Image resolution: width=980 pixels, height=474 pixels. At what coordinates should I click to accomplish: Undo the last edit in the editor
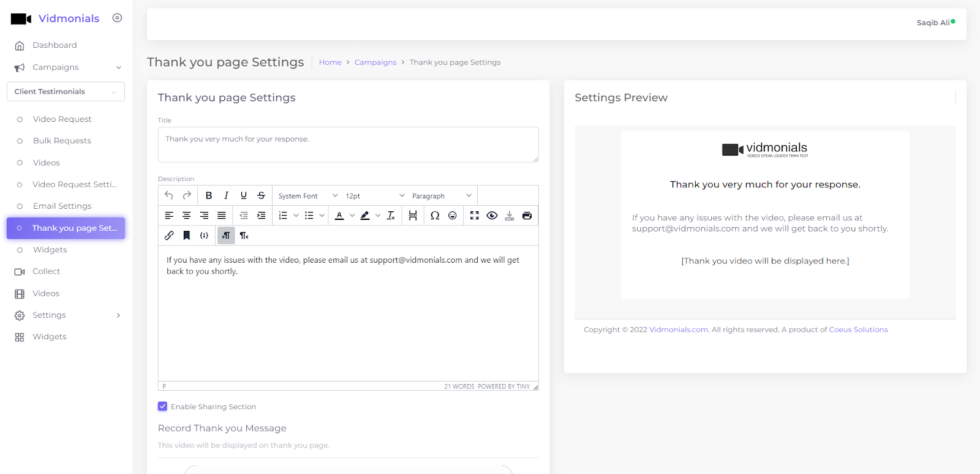(x=169, y=195)
